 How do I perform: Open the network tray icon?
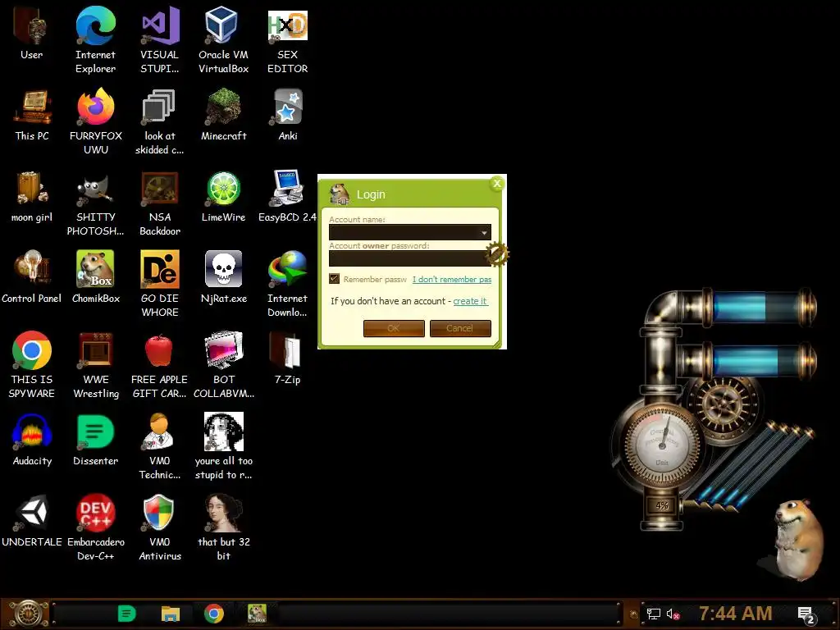[x=654, y=614]
